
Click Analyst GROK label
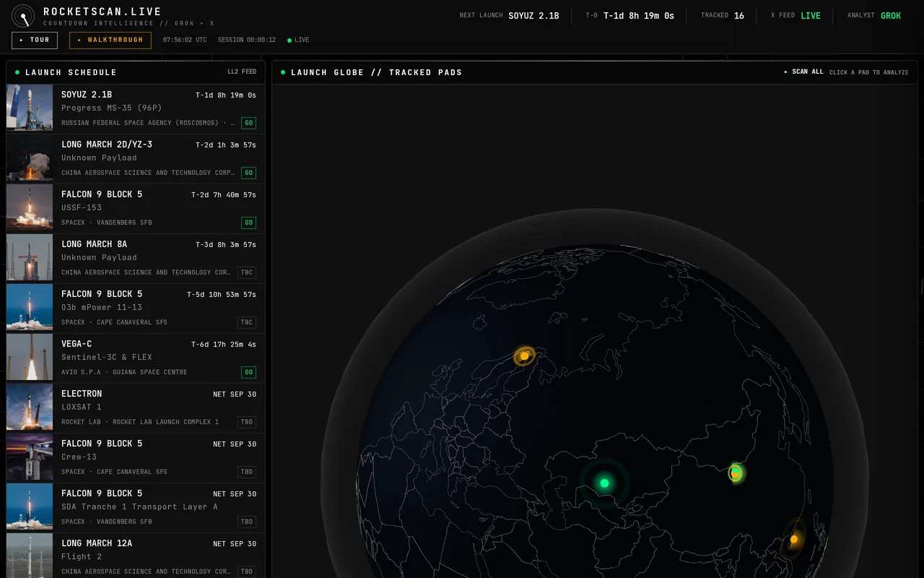click(x=891, y=15)
